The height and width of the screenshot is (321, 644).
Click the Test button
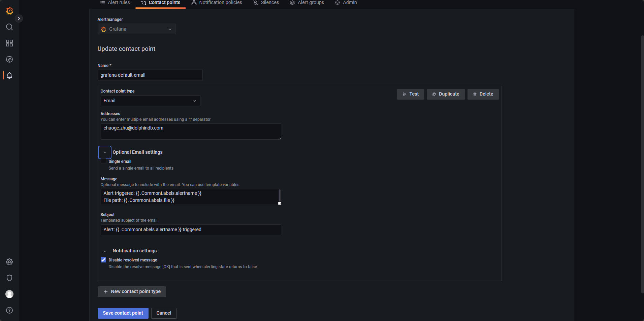[410, 94]
